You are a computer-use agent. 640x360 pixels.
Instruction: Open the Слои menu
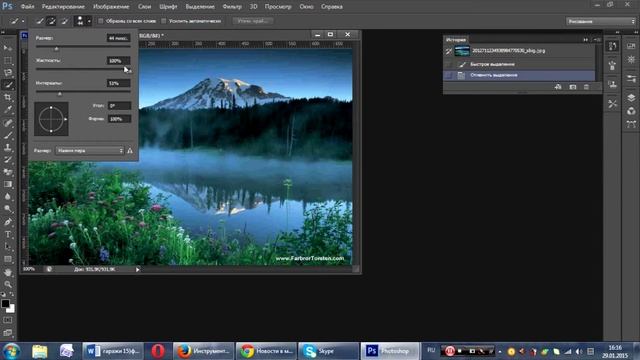tap(144, 7)
